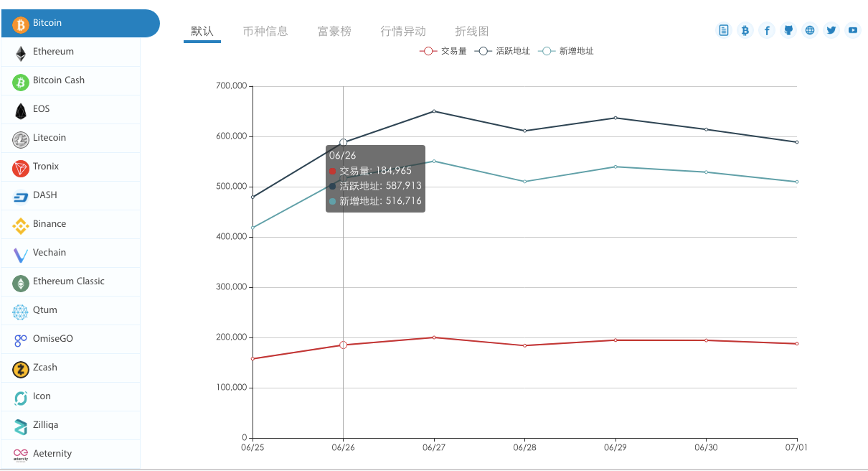Open the 富豪榜 tab

pyautogui.click(x=334, y=32)
